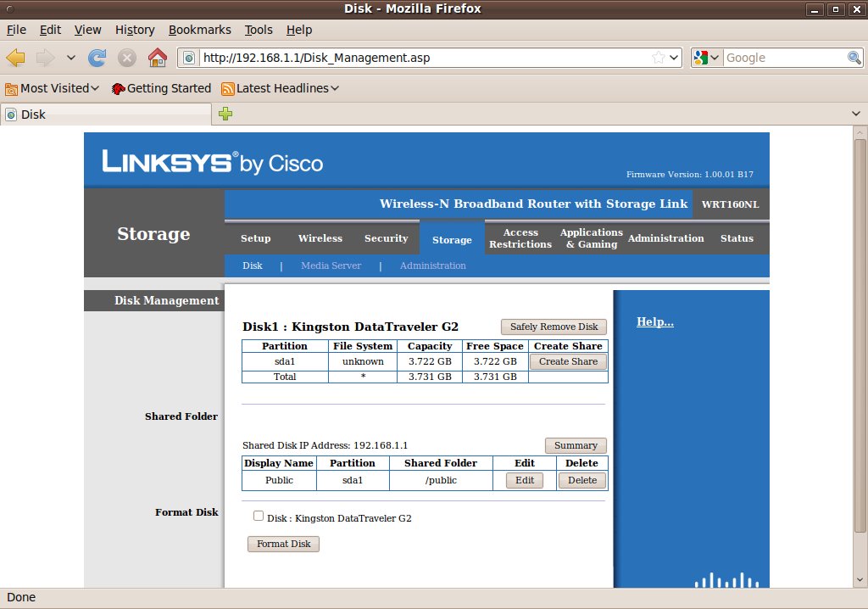Screen dimensions: 868x609
Task: Click the Help link
Action: [655, 322]
